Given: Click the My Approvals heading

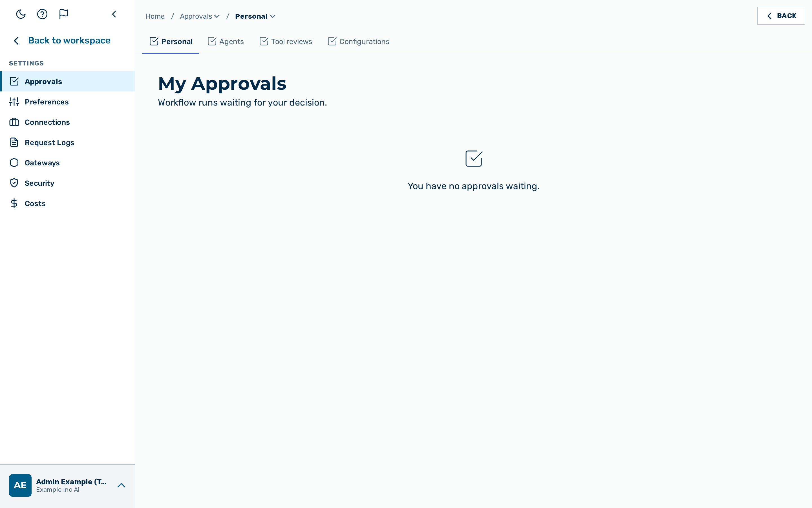Looking at the screenshot, I should 222,83.
